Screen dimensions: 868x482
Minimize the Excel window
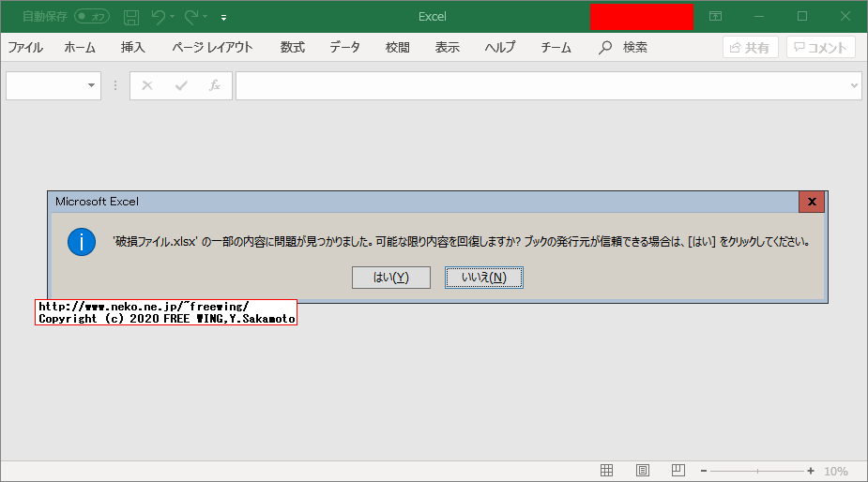click(759, 16)
